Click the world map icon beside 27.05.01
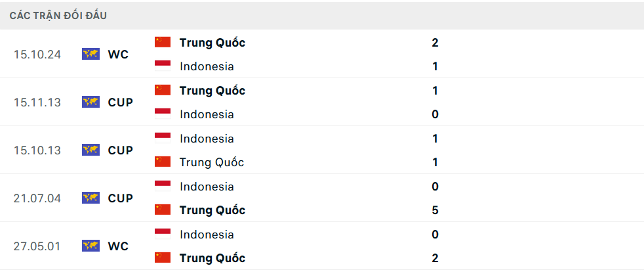 click(x=91, y=246)
